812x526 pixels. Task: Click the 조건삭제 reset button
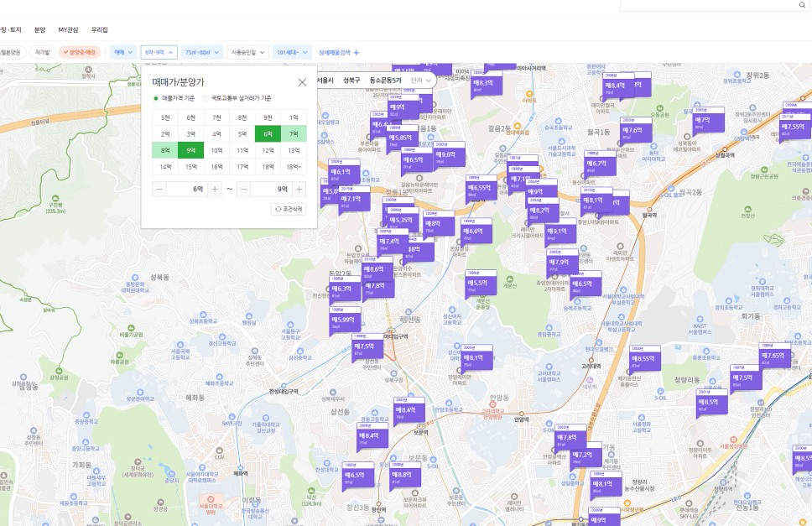point(289,209)
